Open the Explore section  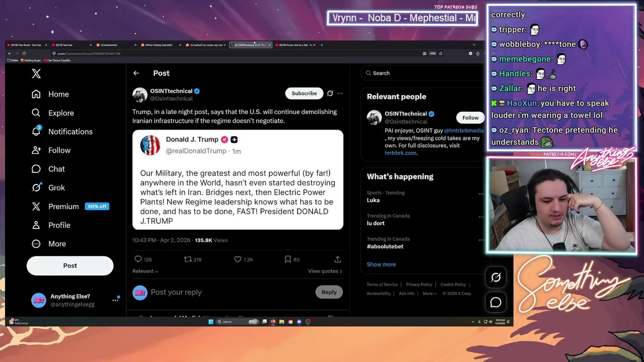pos(53,113)
